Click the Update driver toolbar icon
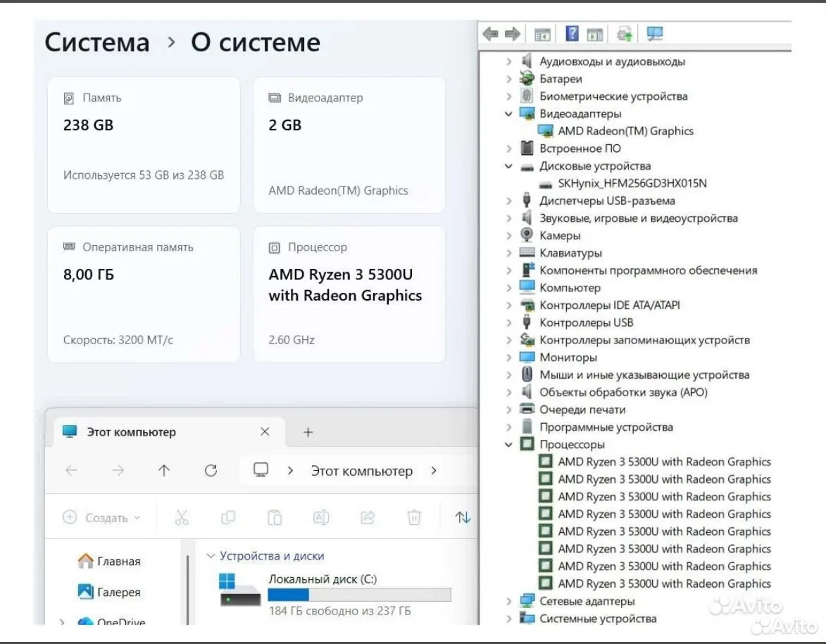826x644 pixels. pyautogui.click(x=624, y=34)
